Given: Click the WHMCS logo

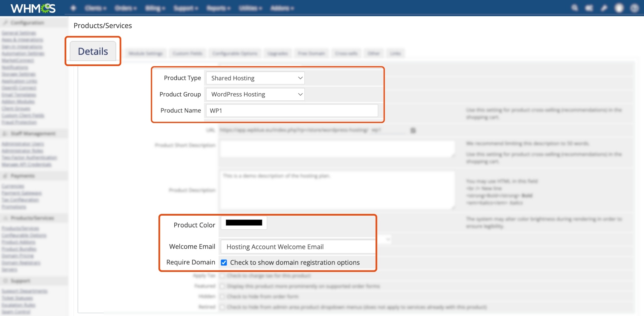Looking at the screenshot, I should tap(33, 8).
